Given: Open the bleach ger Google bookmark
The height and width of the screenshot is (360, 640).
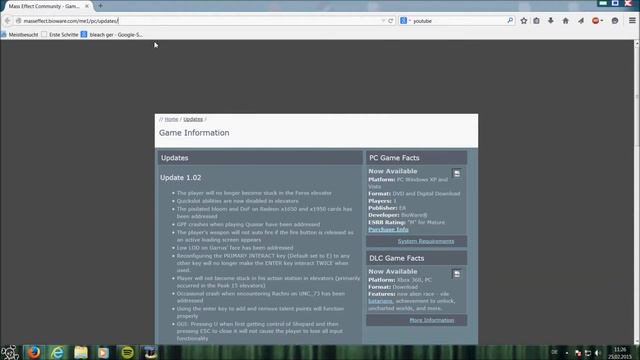Looking at the screenshot, I should pyautogui.click(x=112, y=35).
